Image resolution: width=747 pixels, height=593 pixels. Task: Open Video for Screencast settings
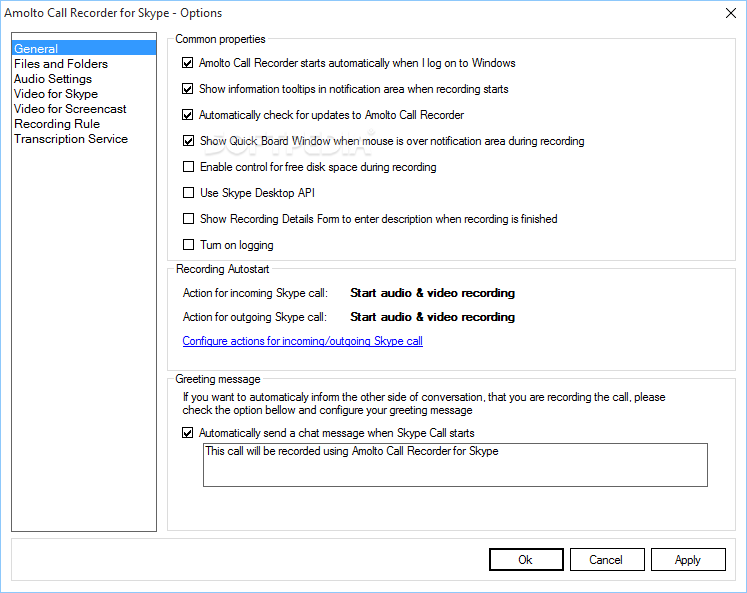[x=70, y=109]
